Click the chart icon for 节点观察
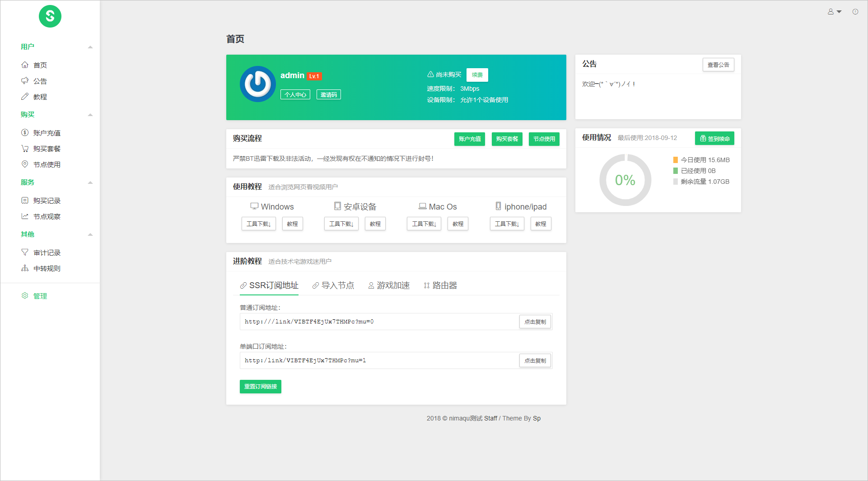 (25, 216)
